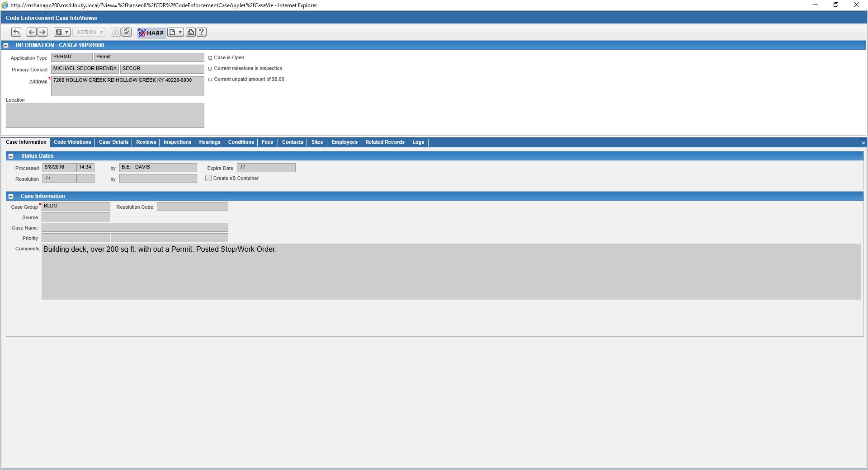Collapse the Case Information panel header
This screenshot has width=868, height=470.
click(11, 196)
